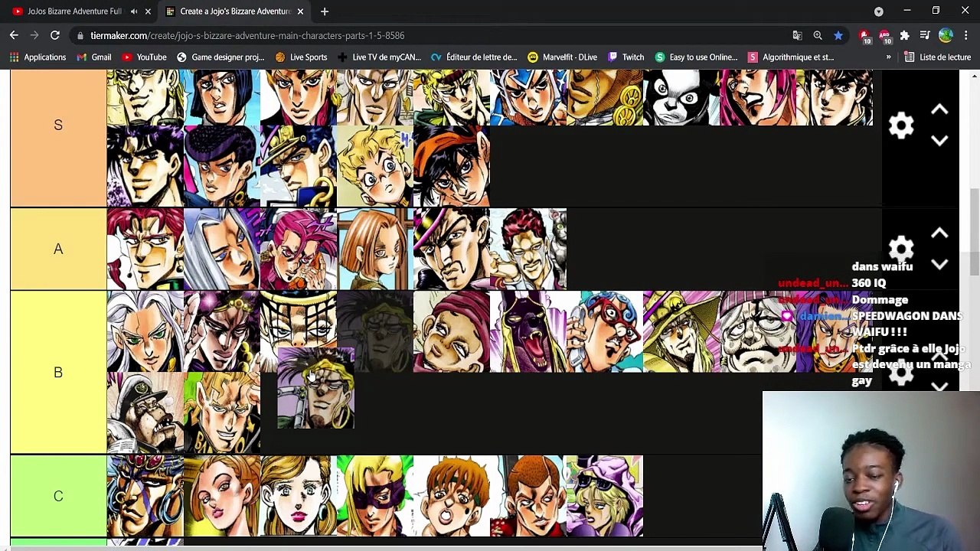Select the blond round-faced boy in S tier
The height and width of the screenshot is (551, 980).
[375, 166]
